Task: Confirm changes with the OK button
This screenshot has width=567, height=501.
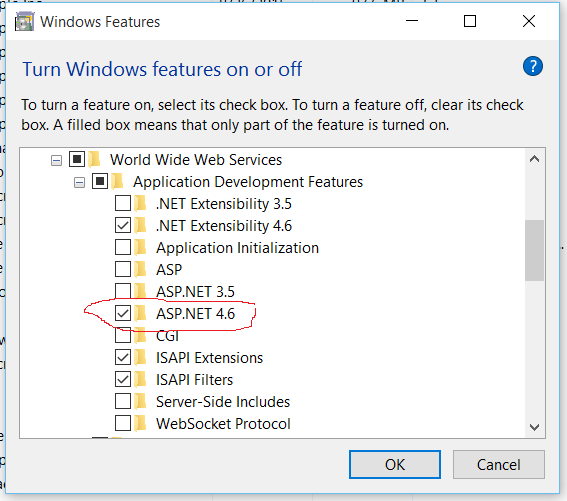Action: [395, 464]
